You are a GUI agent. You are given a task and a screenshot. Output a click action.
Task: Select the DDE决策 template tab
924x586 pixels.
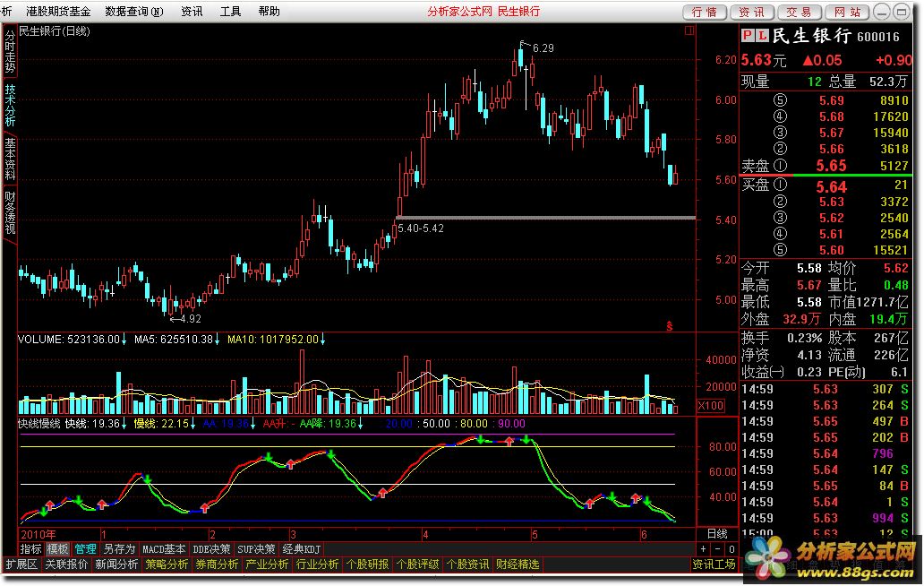point(211,549)
